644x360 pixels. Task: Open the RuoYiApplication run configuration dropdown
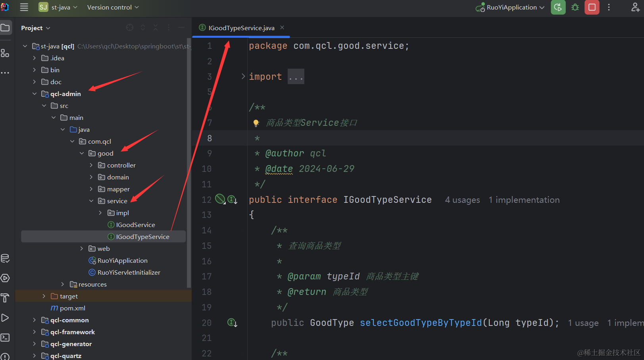[x=511, y=7]
